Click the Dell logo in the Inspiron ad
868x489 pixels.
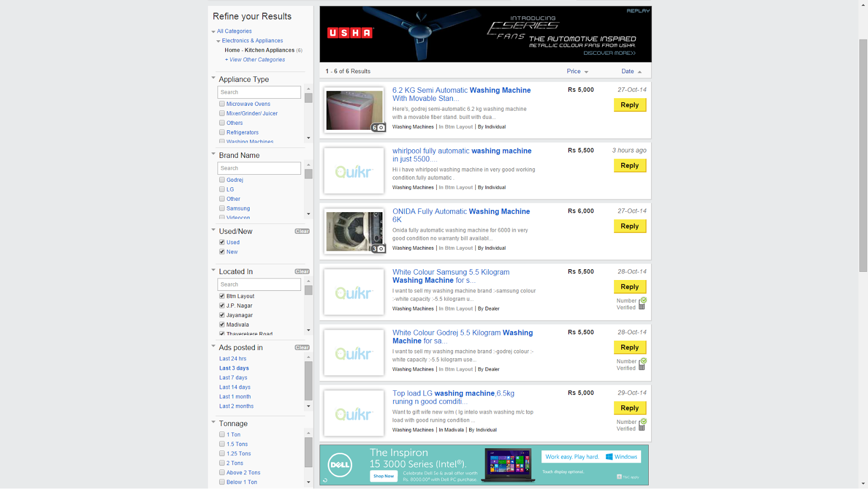[340, 465]
